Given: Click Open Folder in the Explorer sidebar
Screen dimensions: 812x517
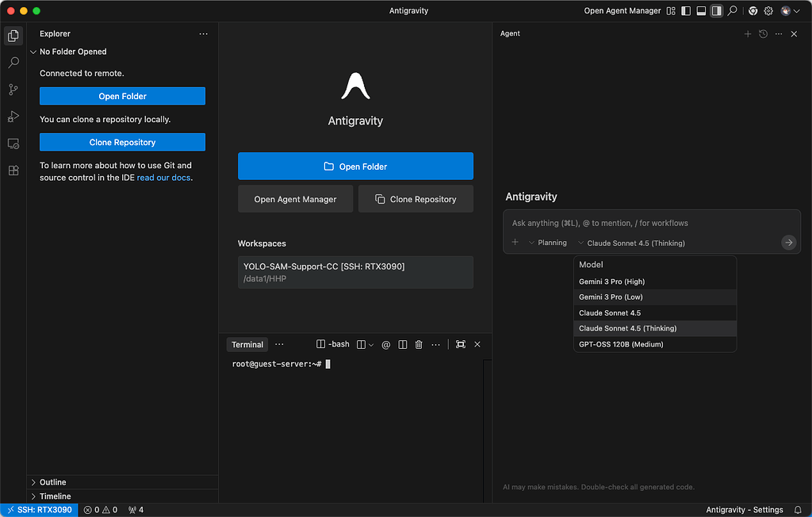Looking at the screenshot, I should [x=122, y=97].
